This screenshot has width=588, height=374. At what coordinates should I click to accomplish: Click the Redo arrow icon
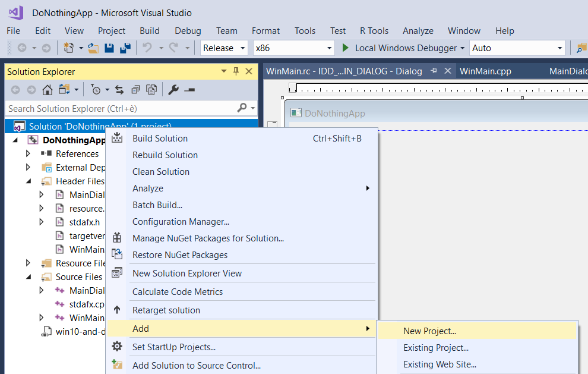173,48
